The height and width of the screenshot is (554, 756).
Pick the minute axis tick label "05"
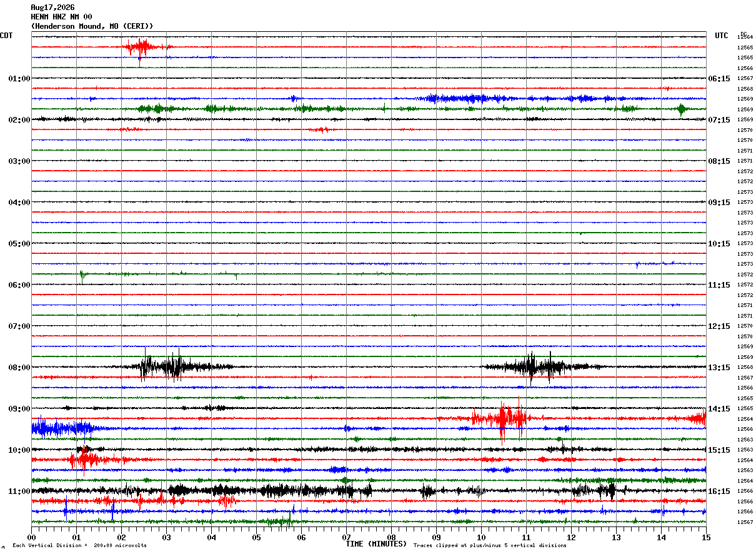click(256, 537)
